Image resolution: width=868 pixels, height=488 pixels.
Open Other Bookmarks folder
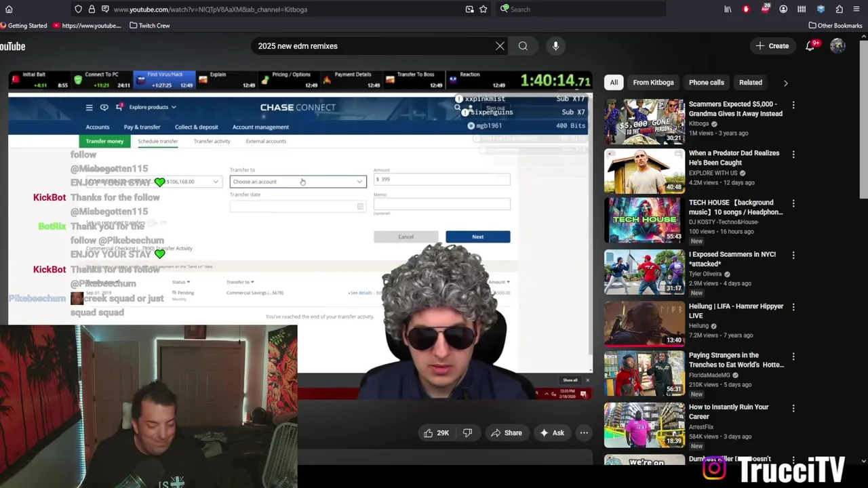(x=835, y=26)
